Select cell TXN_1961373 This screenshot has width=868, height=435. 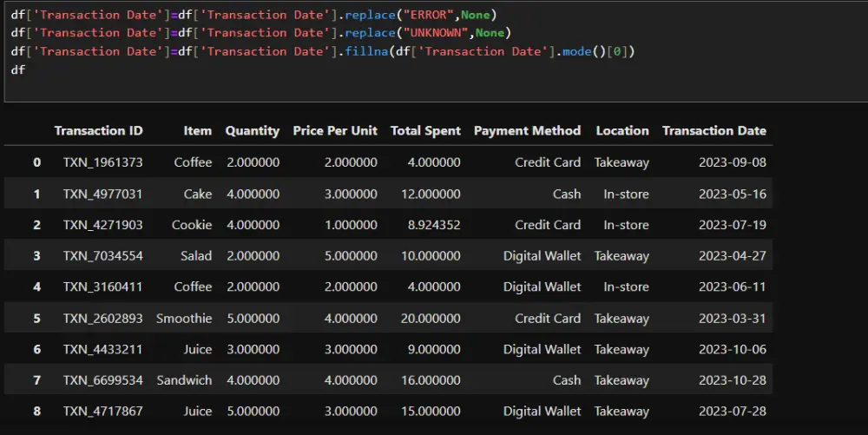coord(103,162)
